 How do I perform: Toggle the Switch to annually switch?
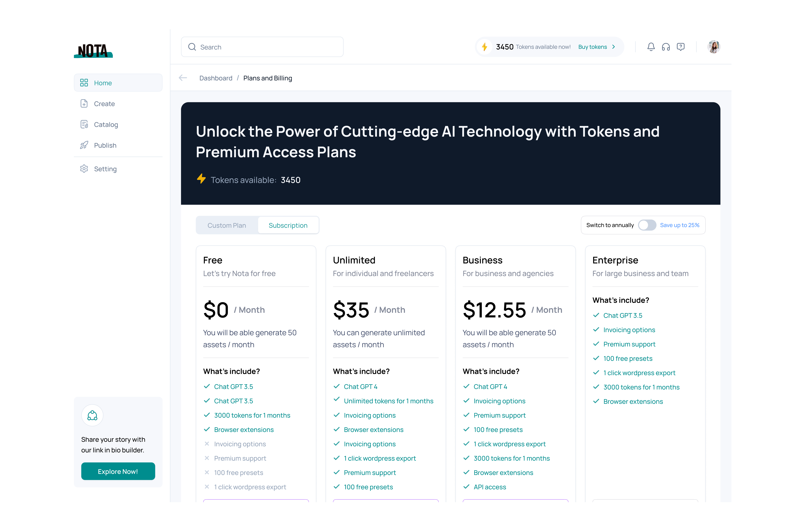pyautogui.click(x=647, y=225)
